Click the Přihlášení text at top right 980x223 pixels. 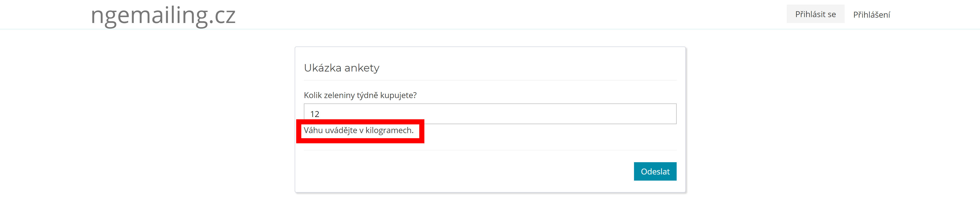(871, 15)
